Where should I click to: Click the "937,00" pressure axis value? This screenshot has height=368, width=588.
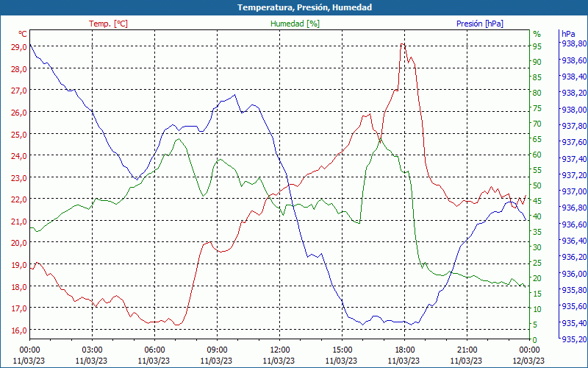pyautogui.click(x=574, y=191)
